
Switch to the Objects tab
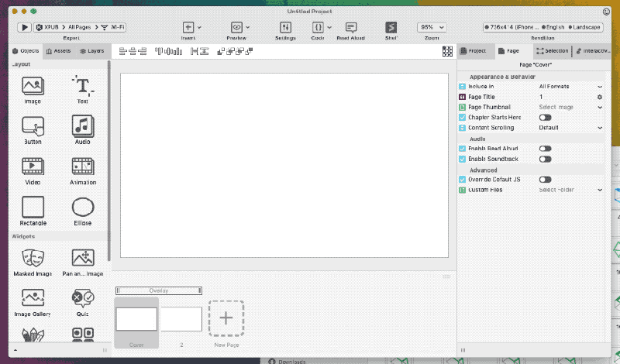[26, 51]
